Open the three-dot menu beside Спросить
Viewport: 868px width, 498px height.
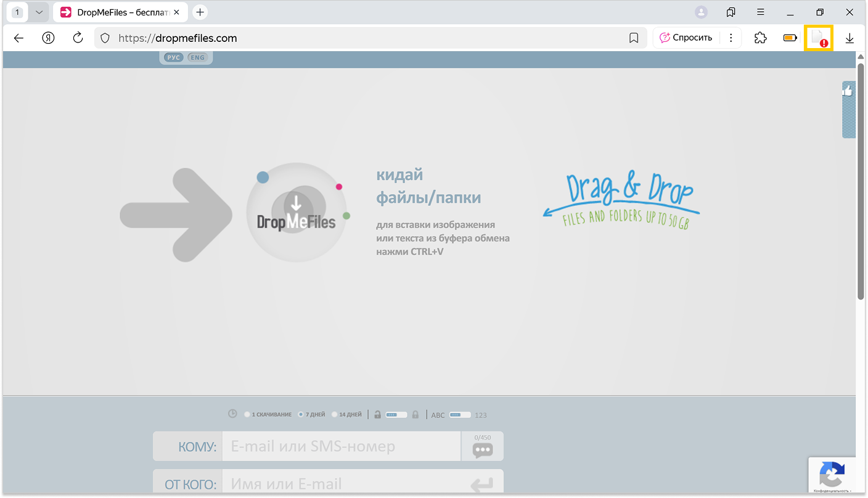coord(731,38)
